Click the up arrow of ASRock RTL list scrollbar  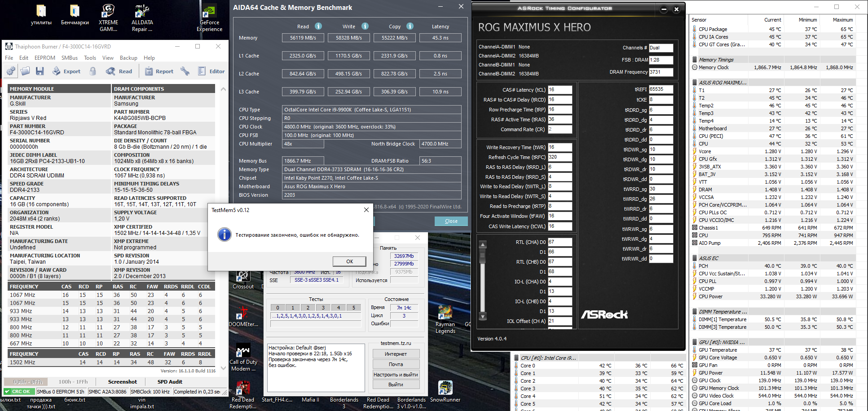(x=483, y=245)
